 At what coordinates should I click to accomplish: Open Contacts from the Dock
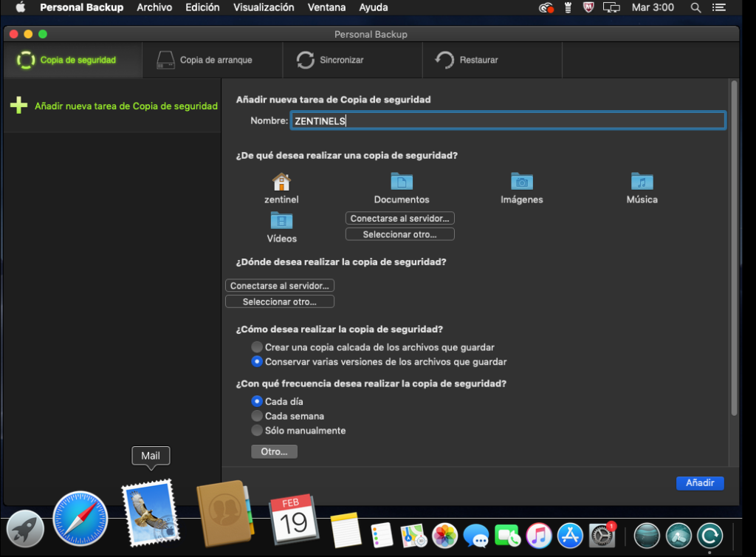(x=224, y=513)
